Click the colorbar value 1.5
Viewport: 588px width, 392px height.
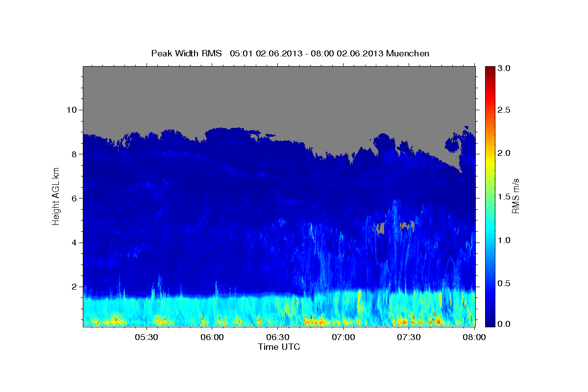[x=504, y=196]
